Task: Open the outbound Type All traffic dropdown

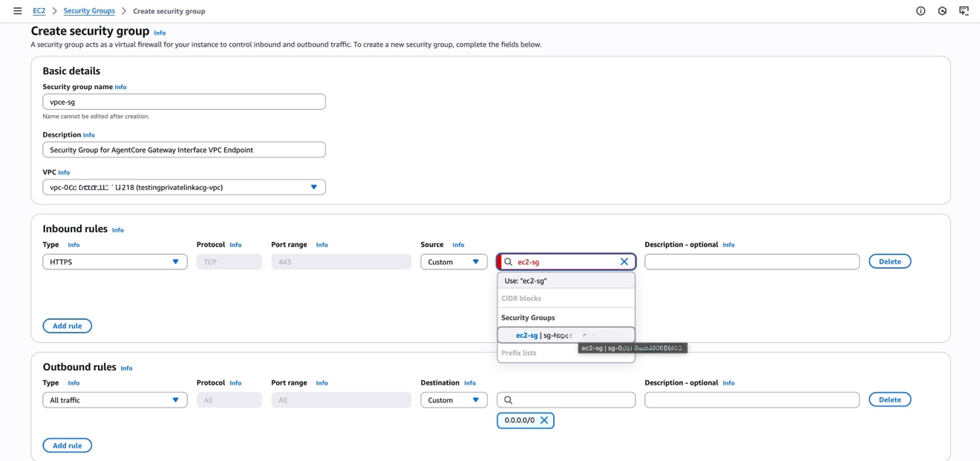Action: coord(114,400)
